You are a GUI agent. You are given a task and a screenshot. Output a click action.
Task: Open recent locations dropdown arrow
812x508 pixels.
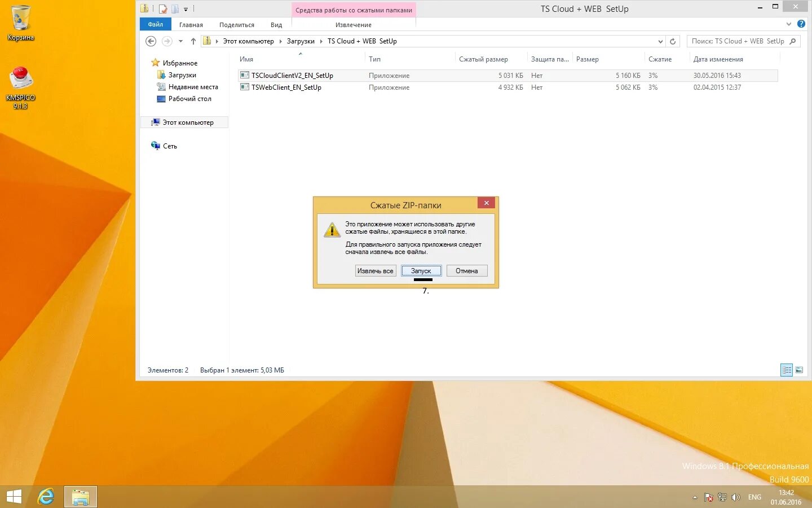180,41
